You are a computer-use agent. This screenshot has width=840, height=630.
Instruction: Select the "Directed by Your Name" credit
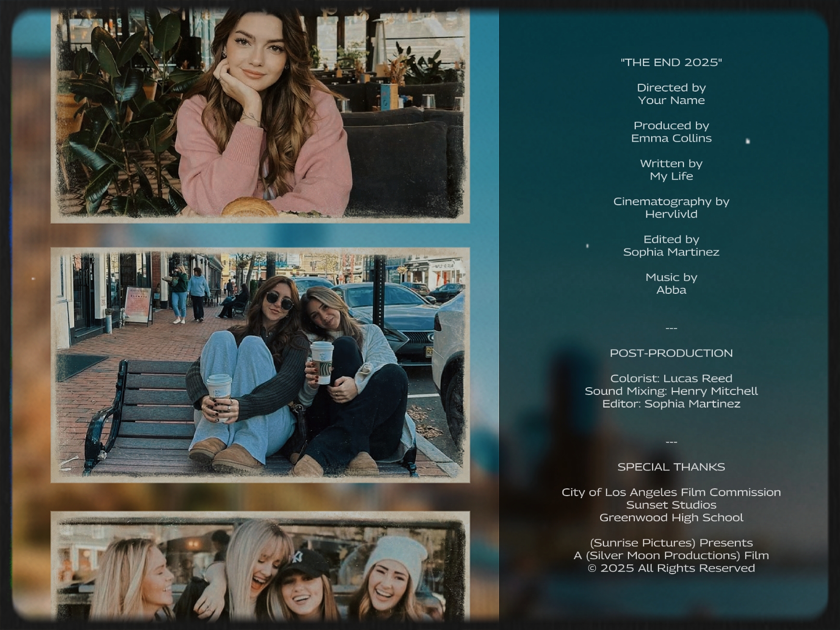[671, 94]
